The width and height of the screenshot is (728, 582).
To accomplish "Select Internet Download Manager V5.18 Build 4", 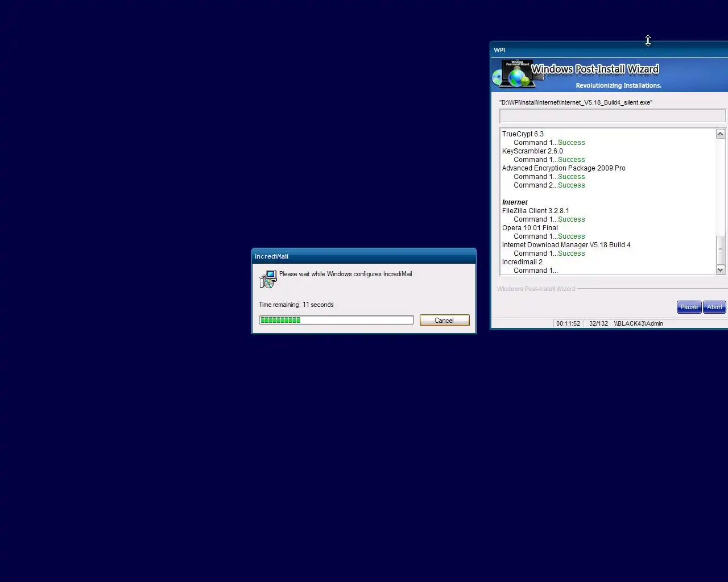I will click(566, 245).
